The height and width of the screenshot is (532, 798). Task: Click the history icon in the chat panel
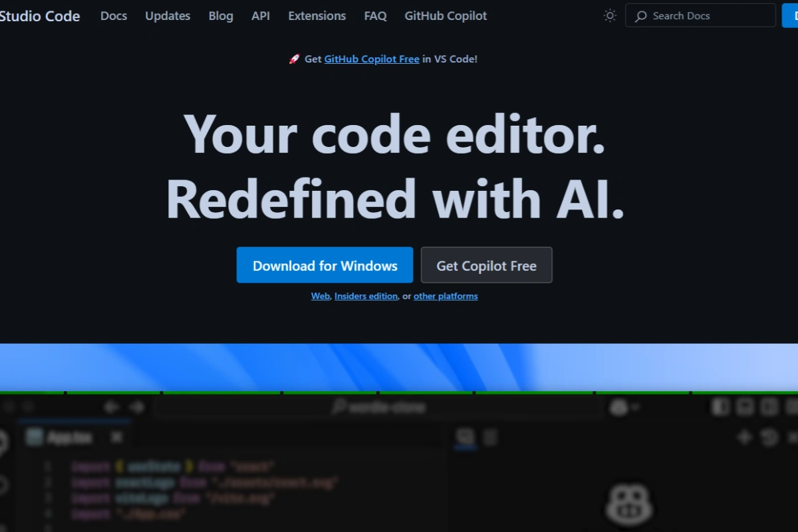(769, 437)
